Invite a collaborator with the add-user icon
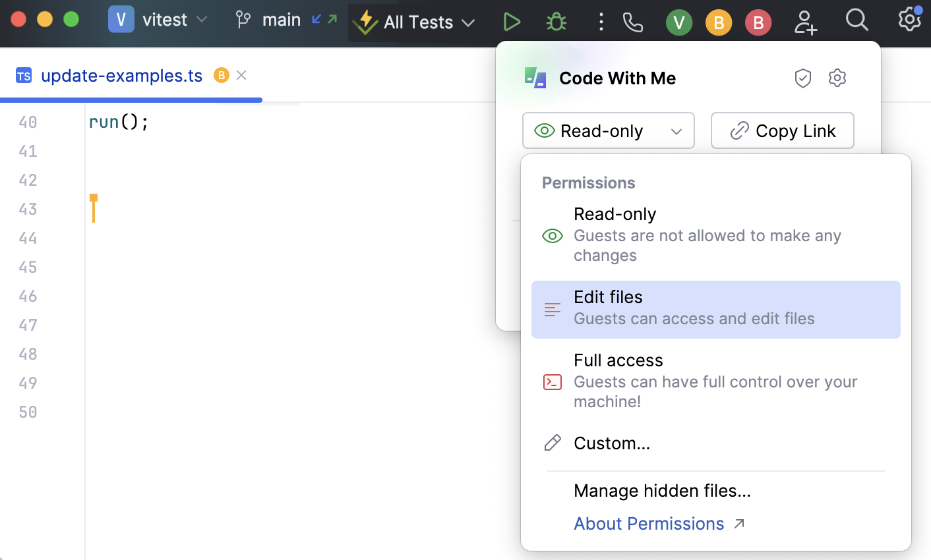Screen dimensions: 931x560 [806, 22]
